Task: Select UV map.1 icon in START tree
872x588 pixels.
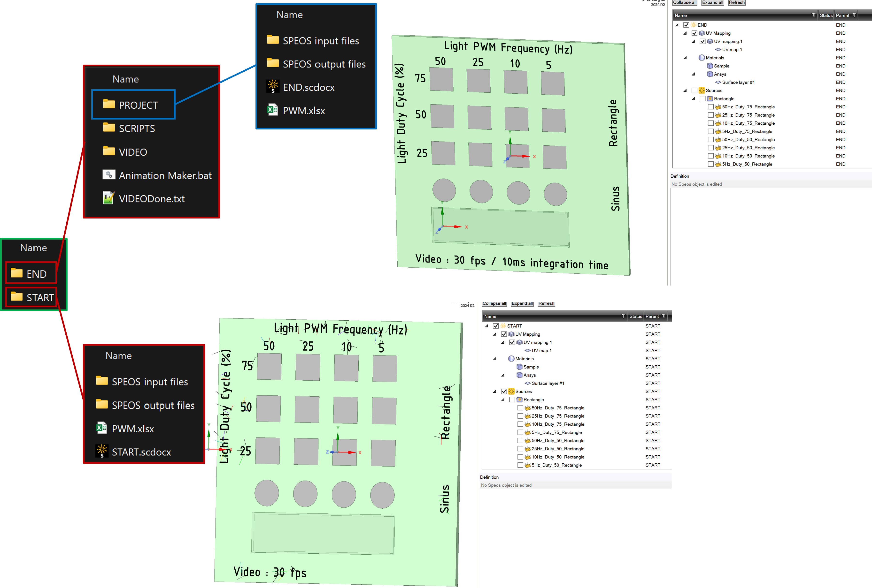Action: (528, 351)
